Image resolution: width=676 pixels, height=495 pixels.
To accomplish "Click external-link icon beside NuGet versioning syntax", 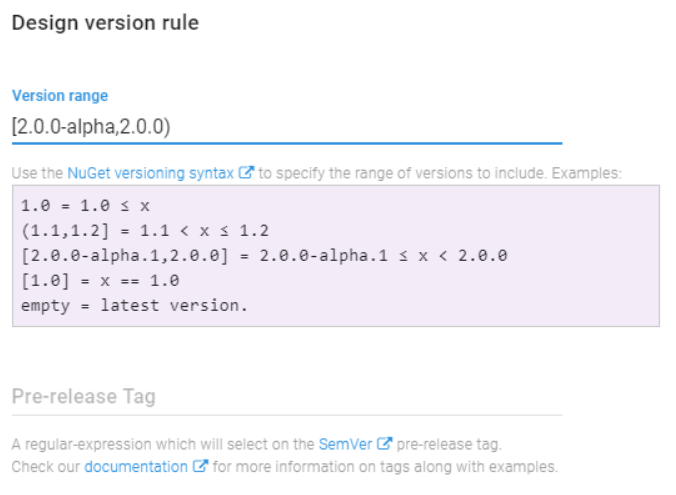I will point(246,172).
